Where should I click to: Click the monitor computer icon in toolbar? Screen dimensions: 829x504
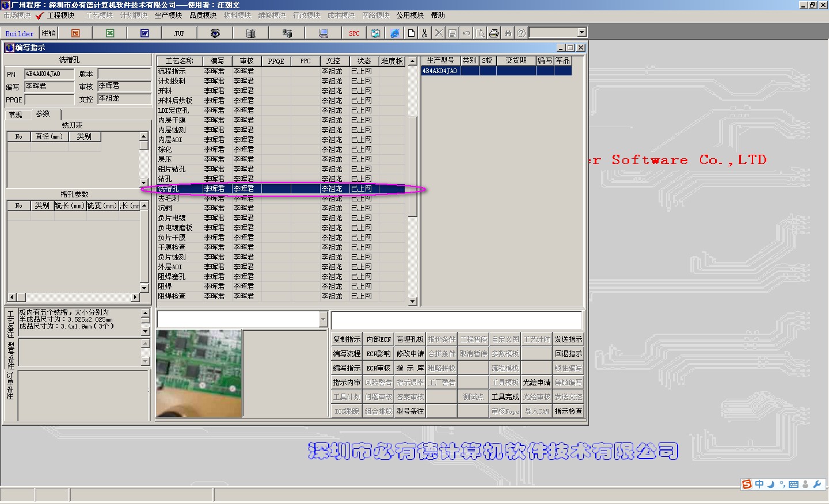coord(323,33)
